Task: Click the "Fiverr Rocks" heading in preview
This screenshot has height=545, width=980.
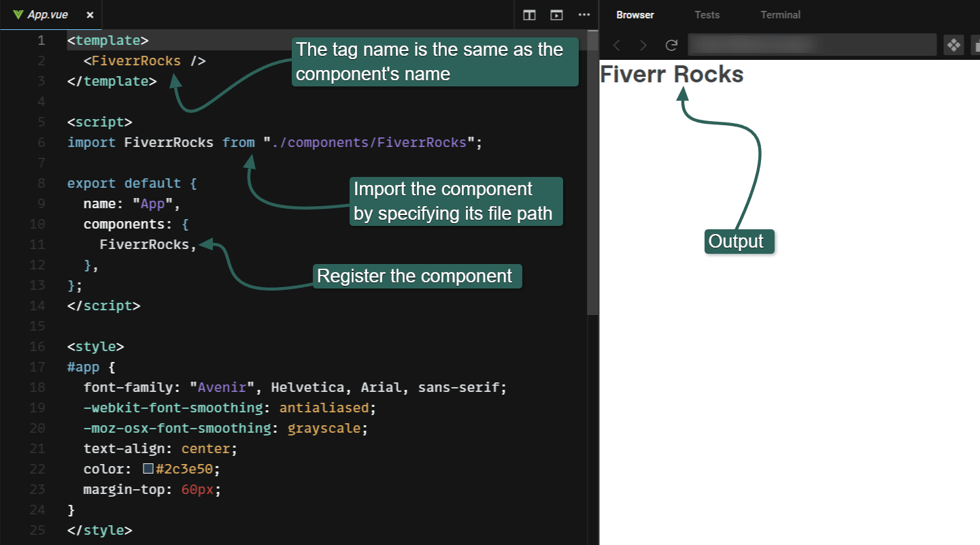Action: (672, 74)
